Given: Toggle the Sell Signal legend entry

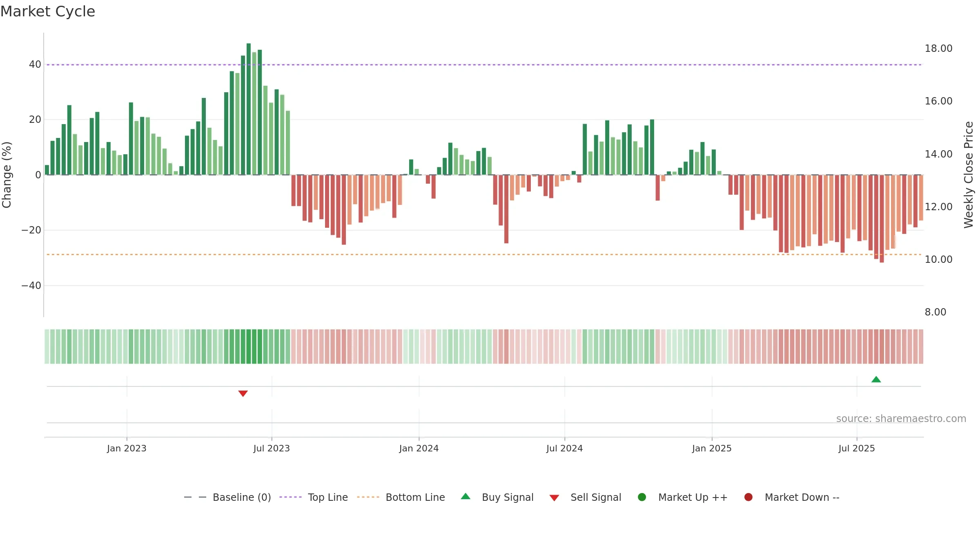Looking at the screenshot, I should [x=585, y=497].
